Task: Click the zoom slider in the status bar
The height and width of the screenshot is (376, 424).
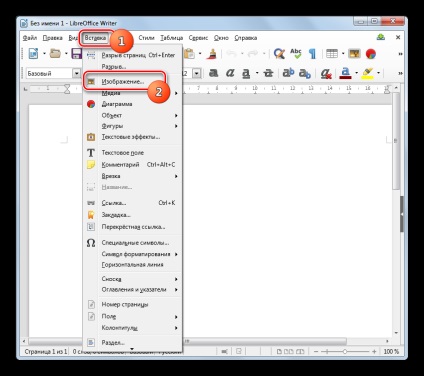Action: click(345, 351)
